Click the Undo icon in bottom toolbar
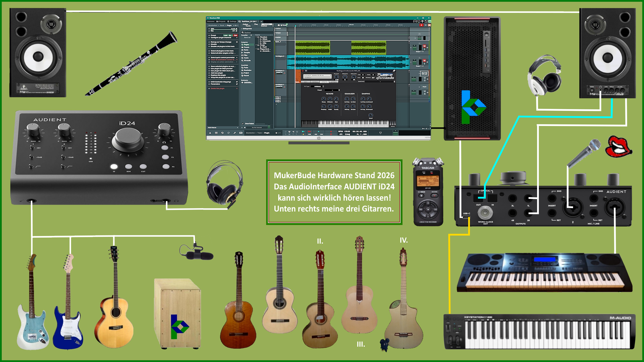Screen dimensions: 644x362 tap(222, 133)
